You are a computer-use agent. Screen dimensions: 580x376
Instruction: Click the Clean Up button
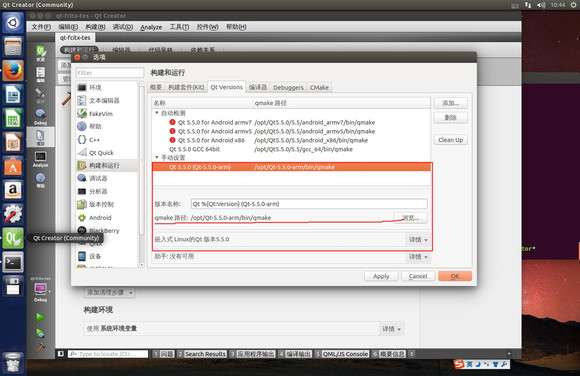click(x=451, y=140)
